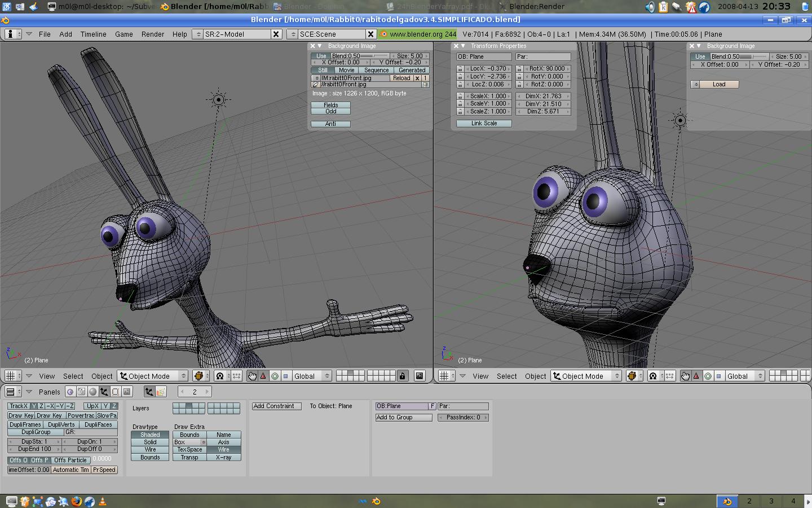Click the open-file icon beside rabitt0Front.jpg path
This screenshot has width=812, height=508.
(x=316, y=85)
